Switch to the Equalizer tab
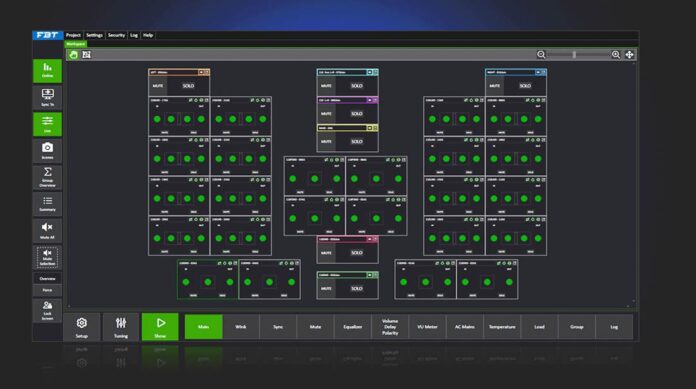Screen dimensions: 696x389 coord(352,327)
